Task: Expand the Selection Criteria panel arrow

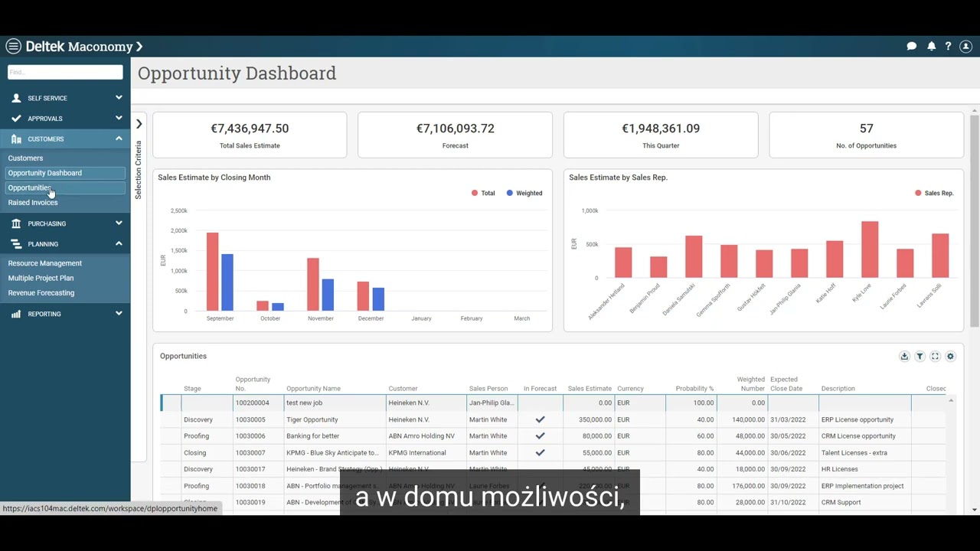Action: click(139, 124)
